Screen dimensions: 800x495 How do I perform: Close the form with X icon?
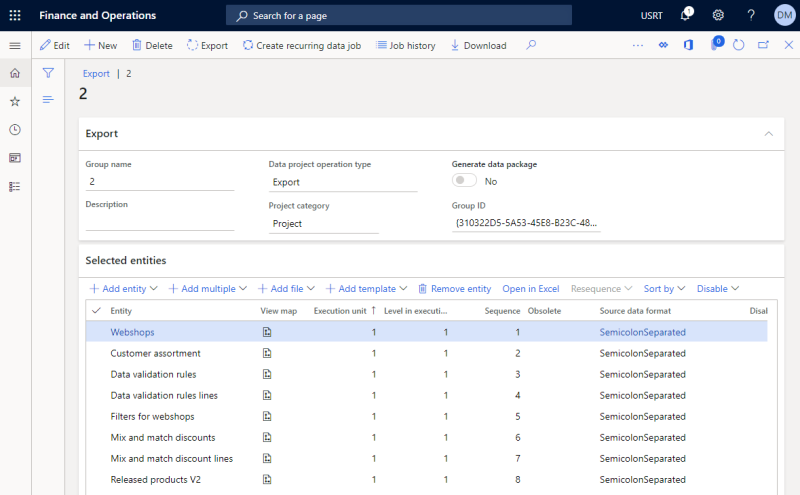[788, 45]
